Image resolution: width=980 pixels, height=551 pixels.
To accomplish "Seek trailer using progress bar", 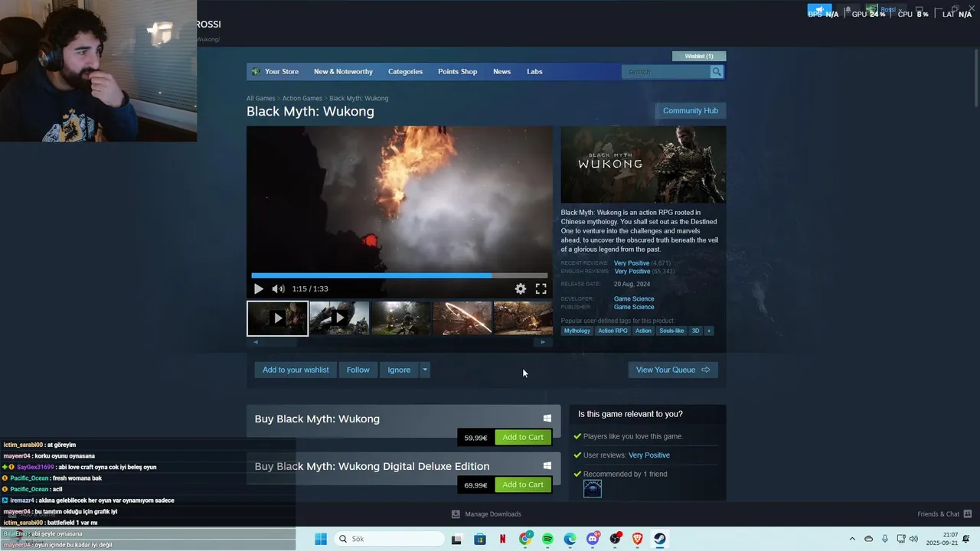I will point(400,275).
